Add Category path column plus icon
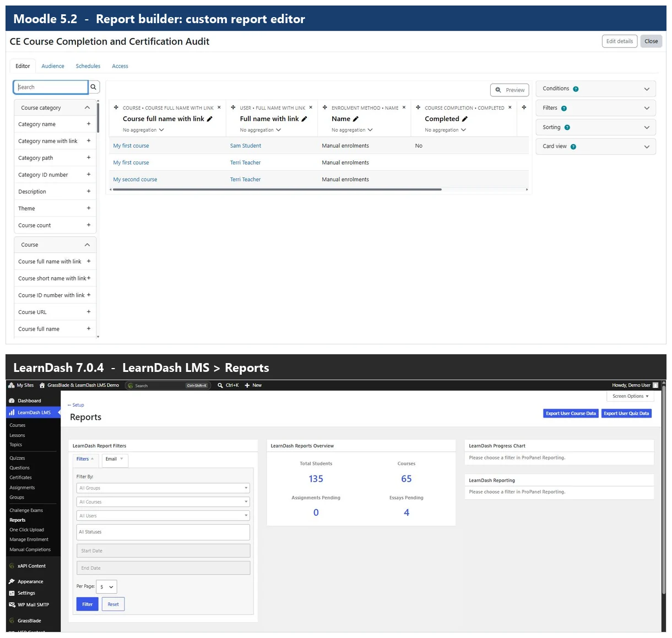The height and width of the screenshot is (638, 672). (89, 158)
